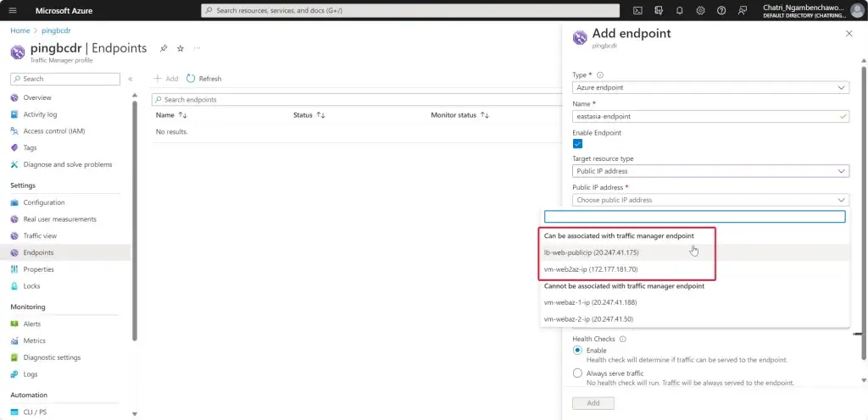
Task: Click the public IP dropdown filter box
Action: coord(695,217)
